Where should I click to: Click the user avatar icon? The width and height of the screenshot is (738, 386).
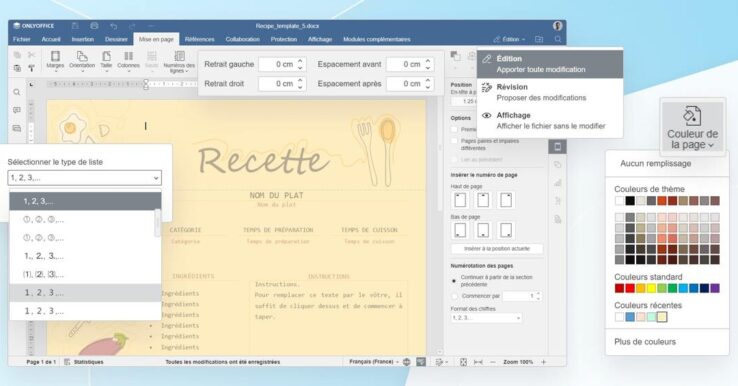pyautogui.click(x=558, y=26)
